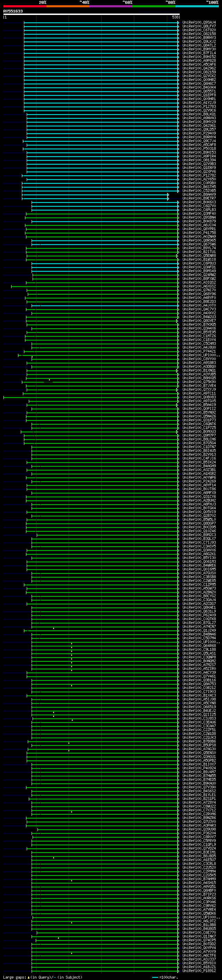Click label UniRef100_B0K6X3
This screenshot has width=222, height=980.
pyautogui.click(x=199, y=202)
